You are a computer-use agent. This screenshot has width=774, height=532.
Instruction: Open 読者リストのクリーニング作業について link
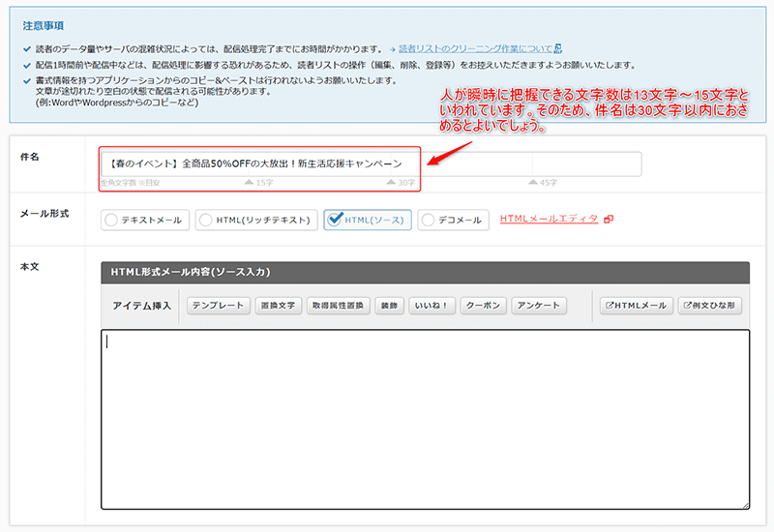[x=475, y=48]
